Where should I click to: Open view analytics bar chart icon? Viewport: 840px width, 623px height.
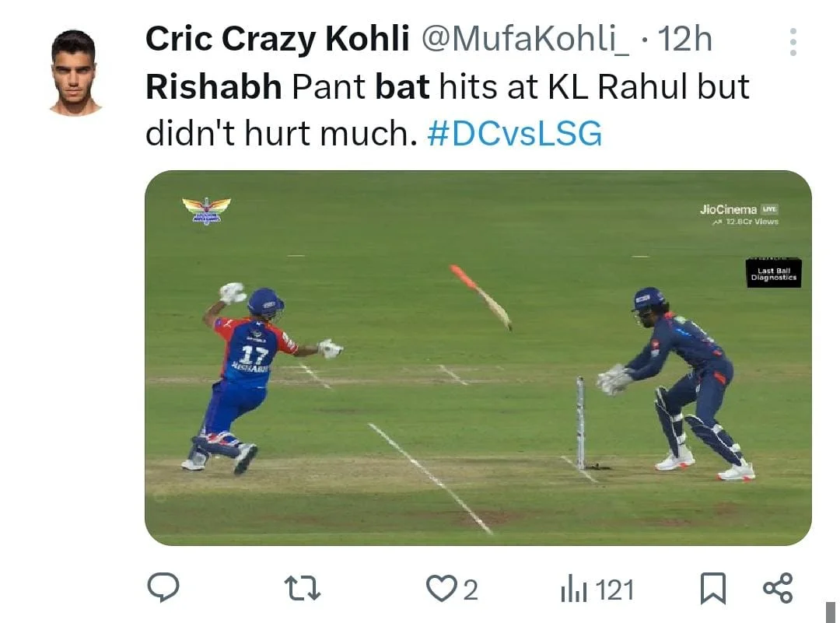(x=572, y=590)
